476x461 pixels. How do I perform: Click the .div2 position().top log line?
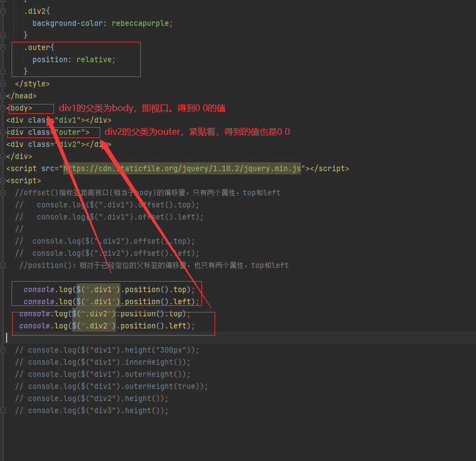[x=105, y=314]
